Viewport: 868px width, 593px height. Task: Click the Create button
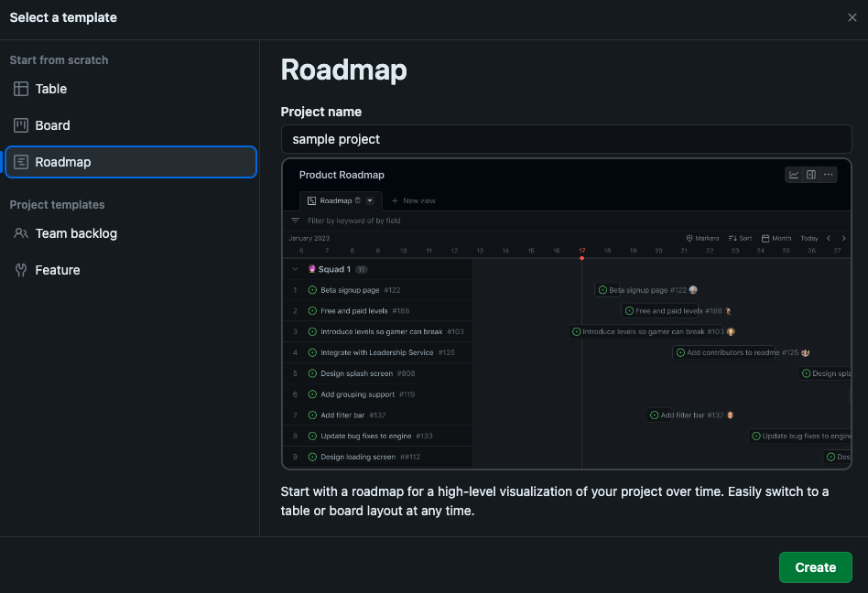[x=815, y=567]
